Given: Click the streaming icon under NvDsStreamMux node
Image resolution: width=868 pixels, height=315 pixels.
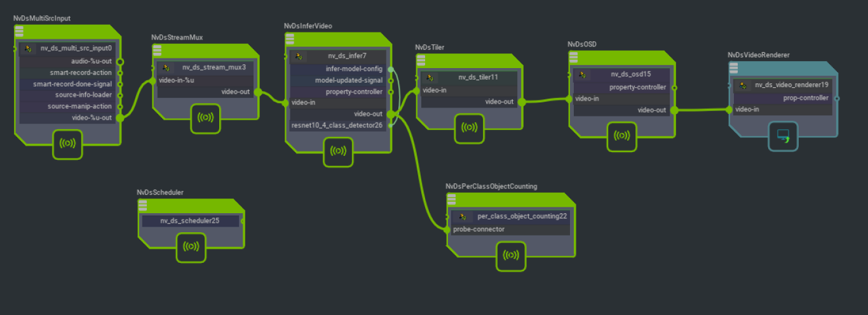Looking at the screenshot, I should point(206,118).
